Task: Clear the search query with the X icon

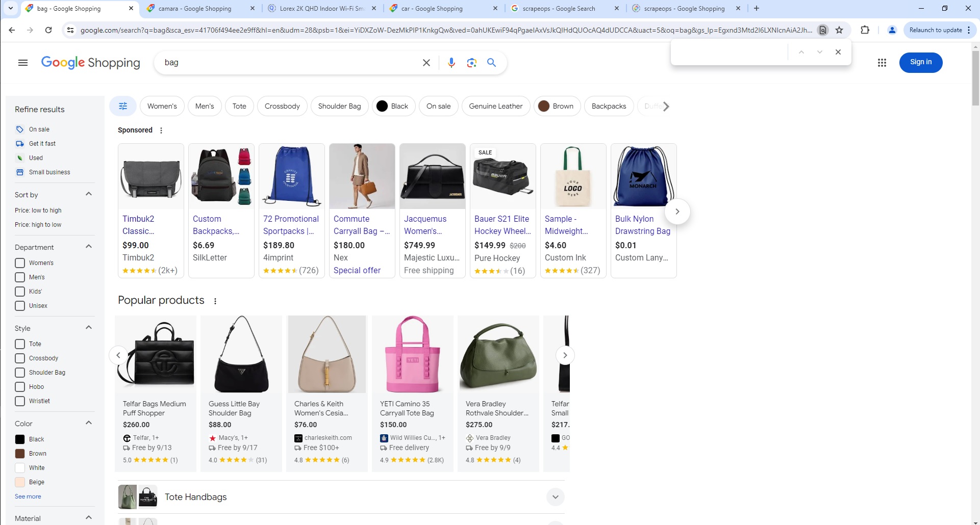Action: [426, 62]
